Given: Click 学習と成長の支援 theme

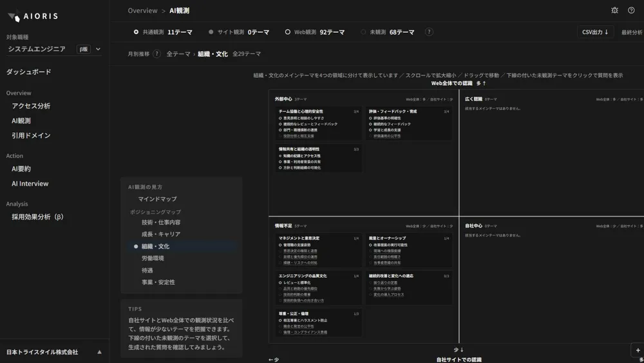Looking at the screenshot, I should tap(387, 130).
